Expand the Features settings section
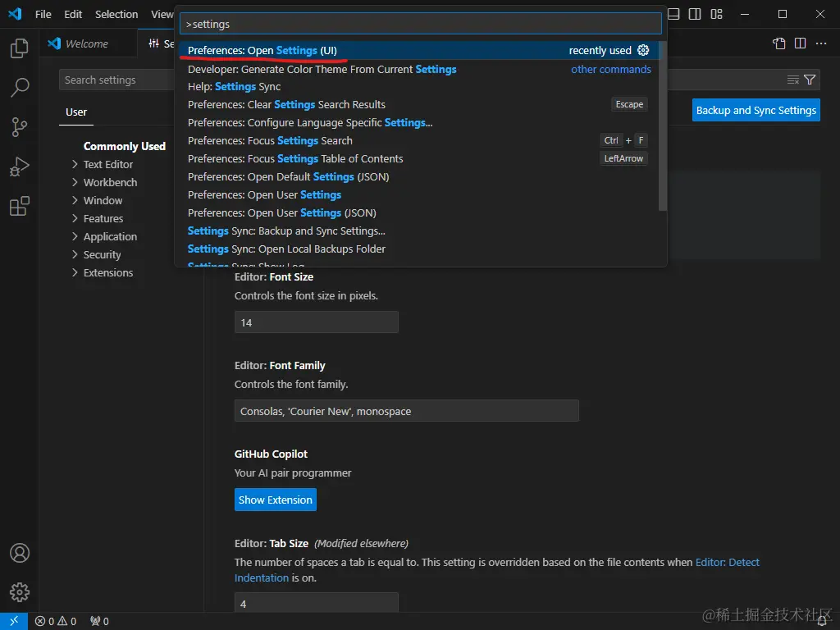The width and height of the screenshot is (840, 630). coord(103,218)
